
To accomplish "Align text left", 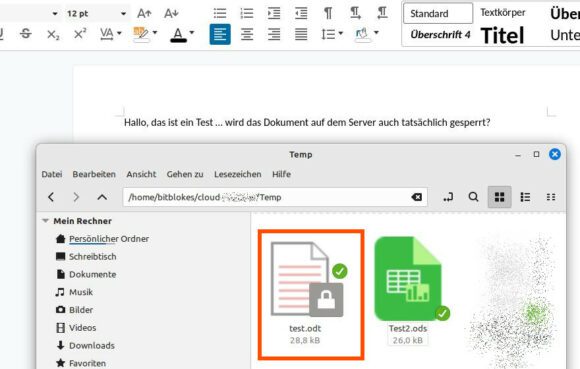I will tap(220, 34).
